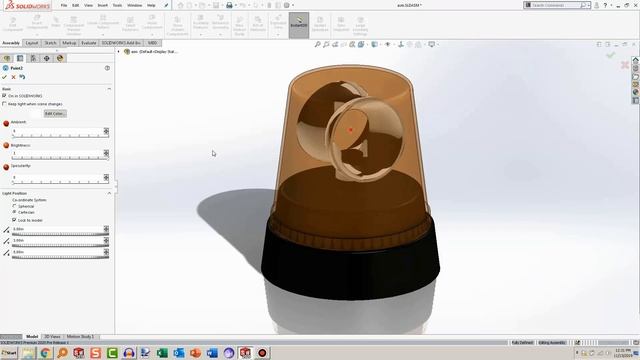The width and height of the screenshot is (640, 360).
Task: Click the undo arrow beside the cancel X
Action: (22, 77)
